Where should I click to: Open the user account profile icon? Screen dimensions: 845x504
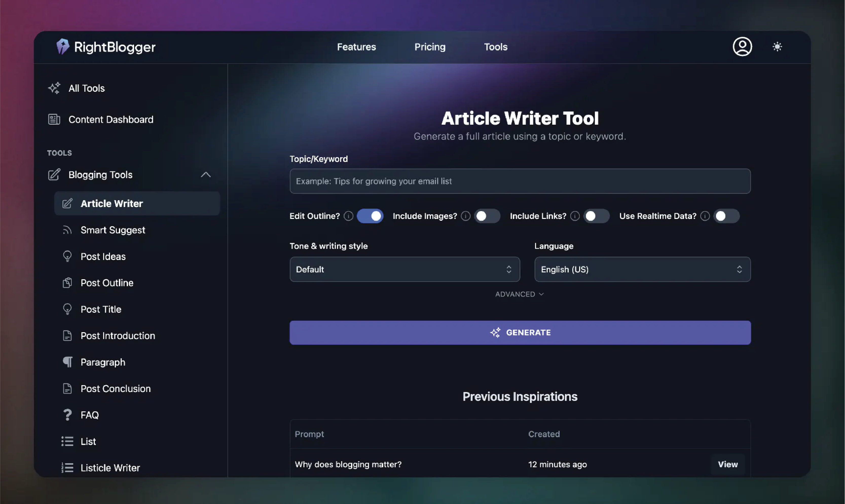742,47
